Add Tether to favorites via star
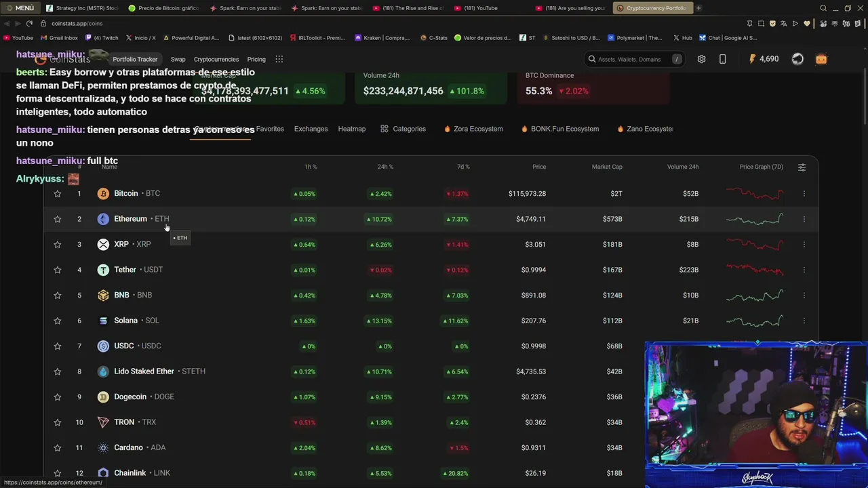Viewport: 868px width, 488px height. click(x=58, y=270)
